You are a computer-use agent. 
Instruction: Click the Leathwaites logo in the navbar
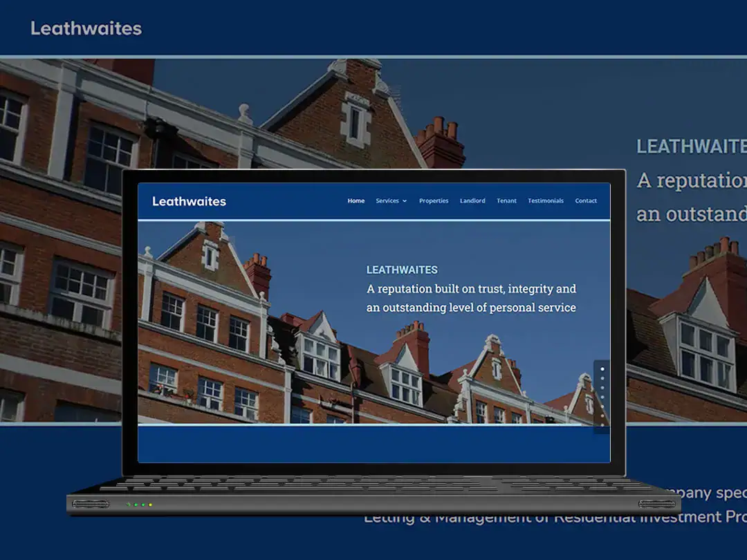pyautogui.click(x=190, y=201)
